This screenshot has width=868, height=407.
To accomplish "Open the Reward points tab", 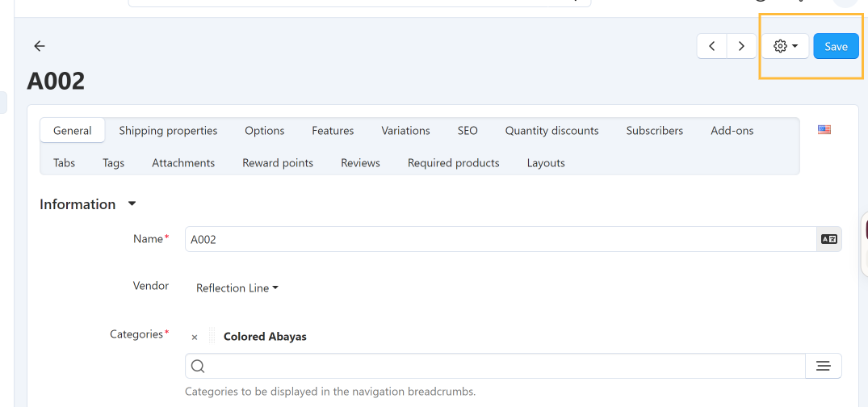I will pyautogui.click(x=278, y=163).
